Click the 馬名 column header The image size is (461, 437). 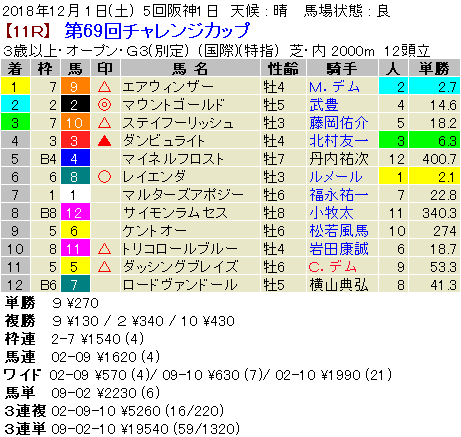point(190,69)
